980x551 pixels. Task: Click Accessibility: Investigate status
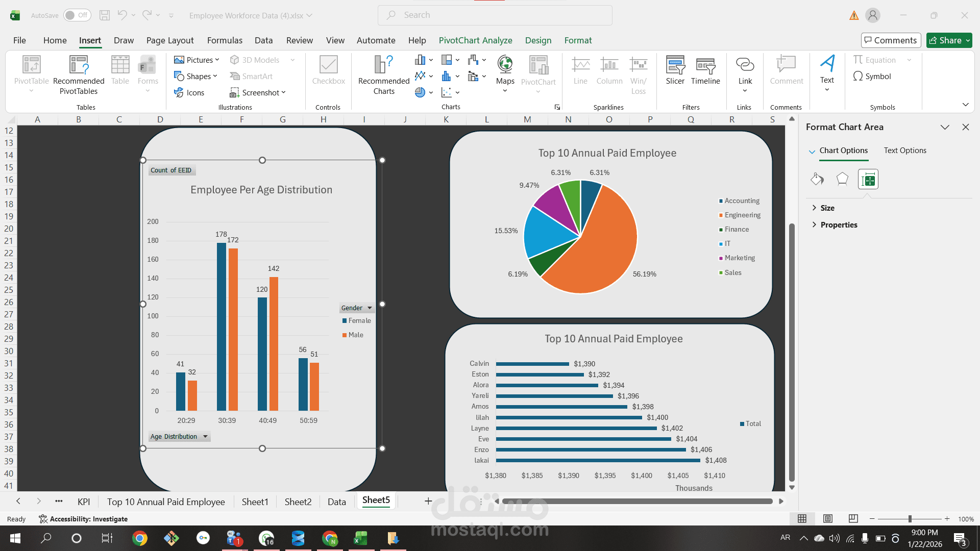[x=83, y=519]
